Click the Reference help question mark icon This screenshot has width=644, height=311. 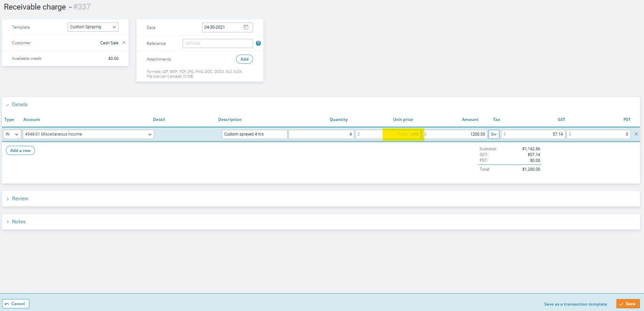point(258,43)
